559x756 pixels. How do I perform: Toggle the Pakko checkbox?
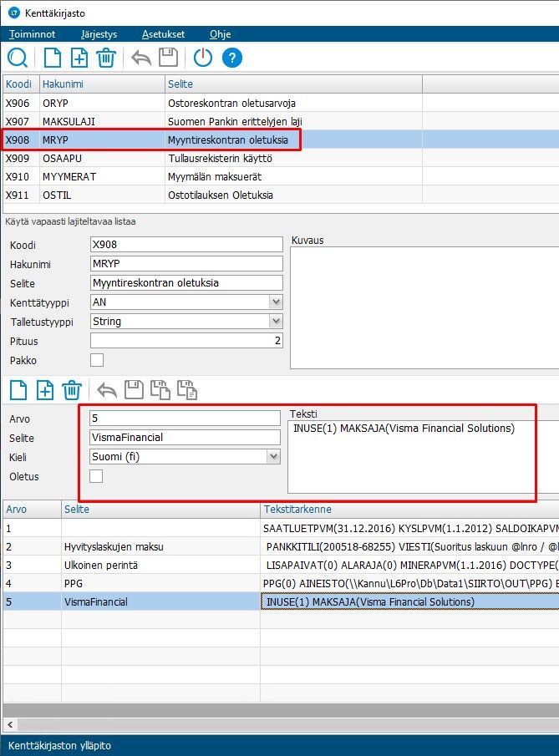tap(97, 360)
